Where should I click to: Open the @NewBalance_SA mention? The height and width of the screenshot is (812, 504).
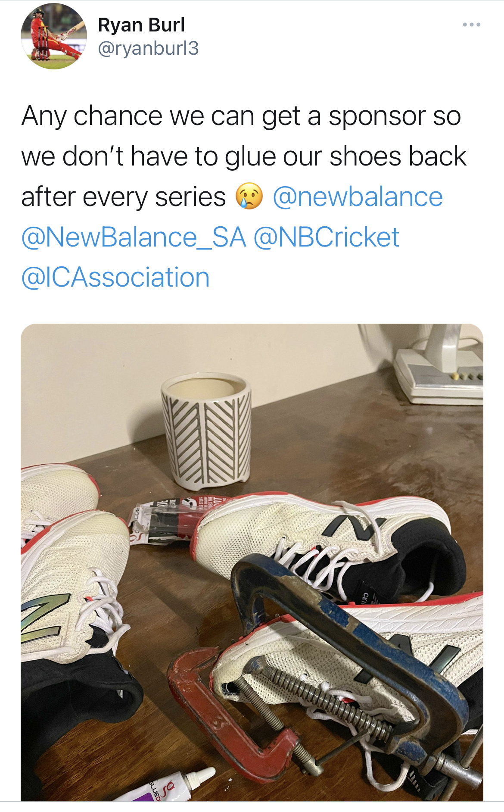click(x=134, y=237)
